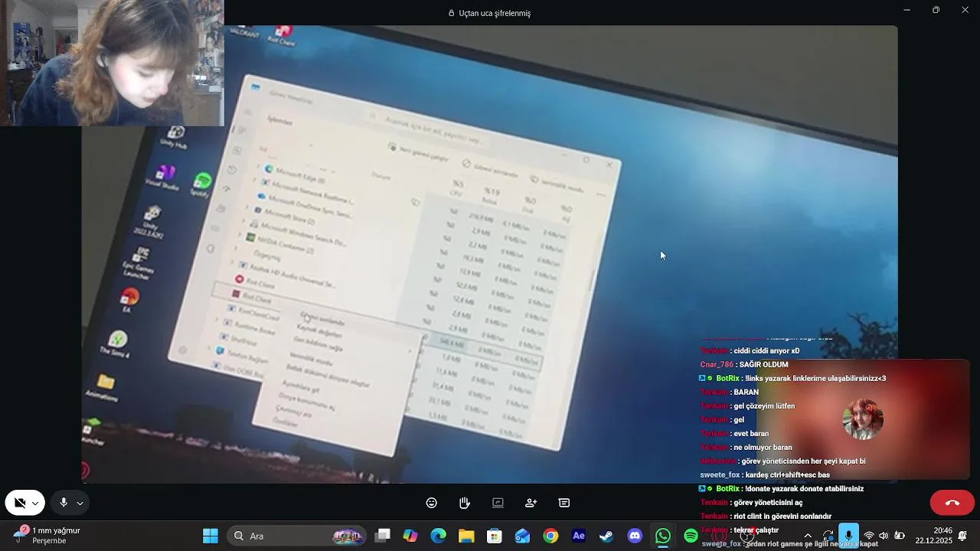Select the self-view webcam thumbnail

point(112,63)
